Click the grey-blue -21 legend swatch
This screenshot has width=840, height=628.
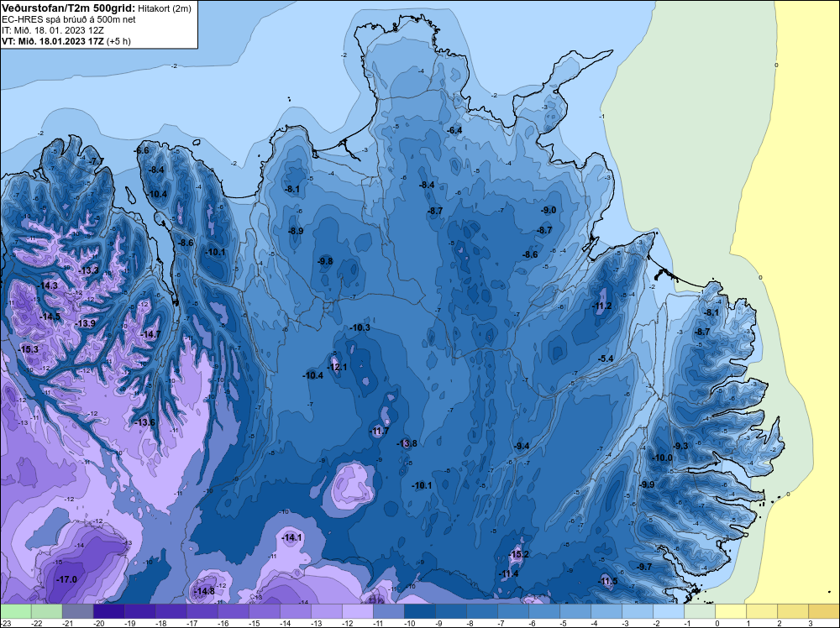77,611
